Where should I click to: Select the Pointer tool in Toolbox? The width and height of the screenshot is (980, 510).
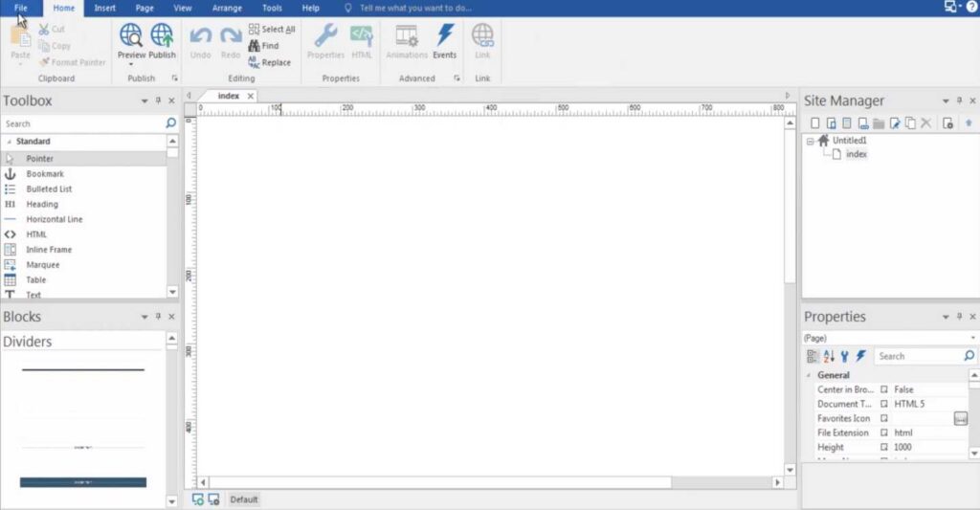tap(84, 159)
